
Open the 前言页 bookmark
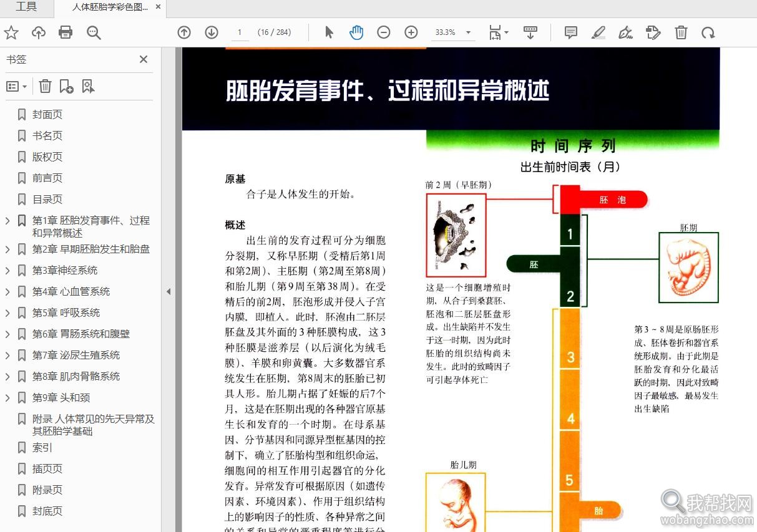47,178
